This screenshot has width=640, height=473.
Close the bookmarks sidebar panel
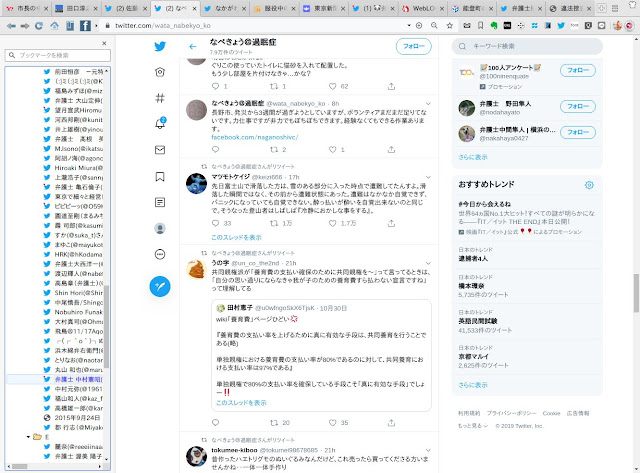tap(104, 43)
